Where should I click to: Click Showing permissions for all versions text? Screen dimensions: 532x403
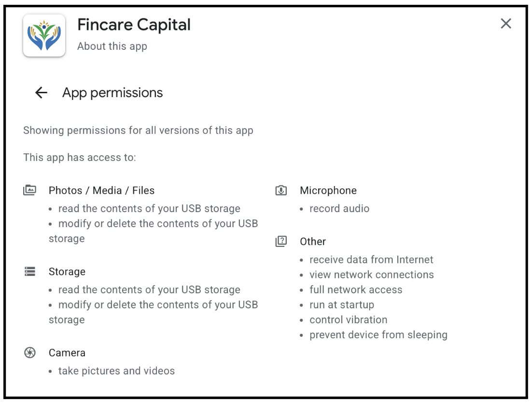tap(138, 130)
